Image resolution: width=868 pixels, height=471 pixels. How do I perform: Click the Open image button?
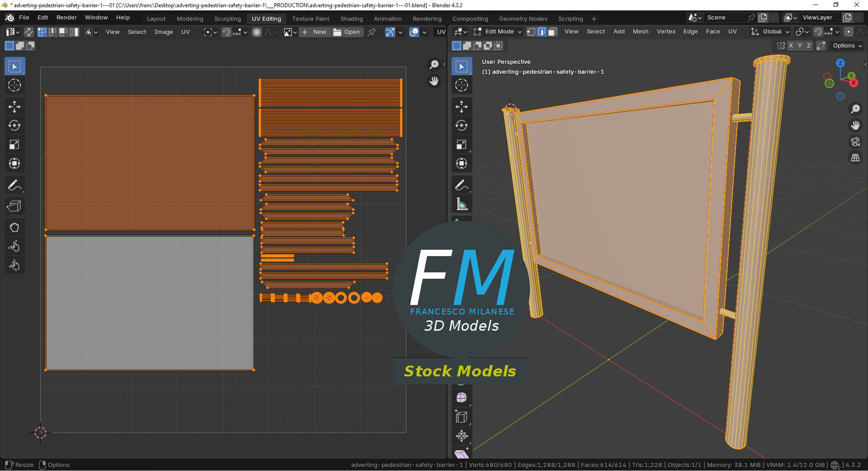[347, 32]
